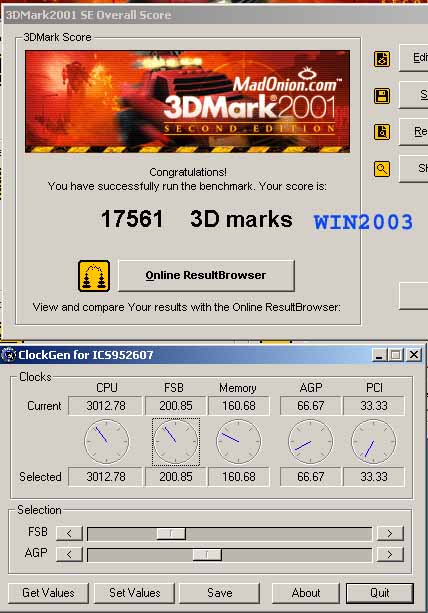Select the FSB clock dial gauge

point(176,442)
